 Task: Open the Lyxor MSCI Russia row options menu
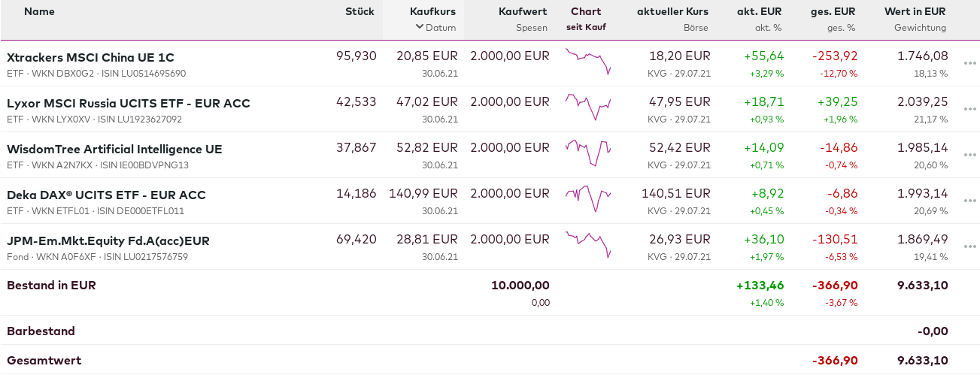pyautogui.click(x=969, y=109)
